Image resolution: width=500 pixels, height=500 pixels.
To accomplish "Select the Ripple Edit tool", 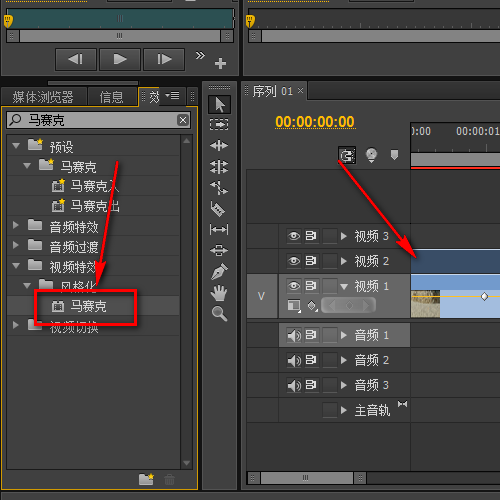I will (x=219, y=146).
